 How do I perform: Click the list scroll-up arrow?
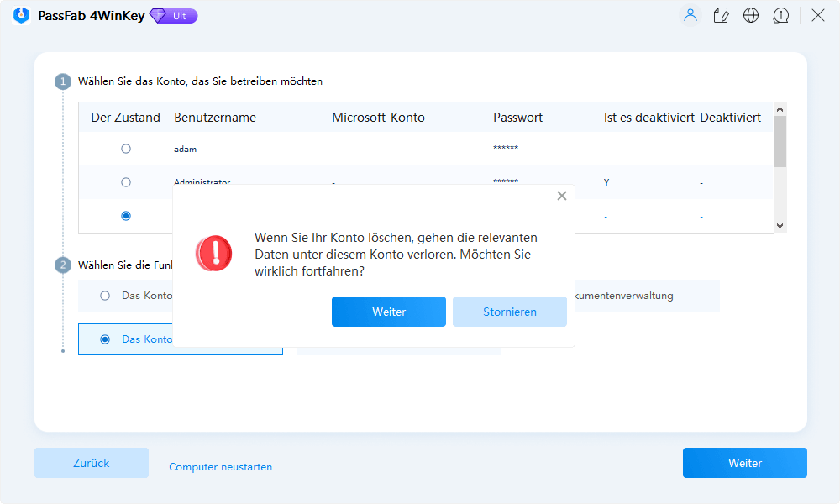780,109
